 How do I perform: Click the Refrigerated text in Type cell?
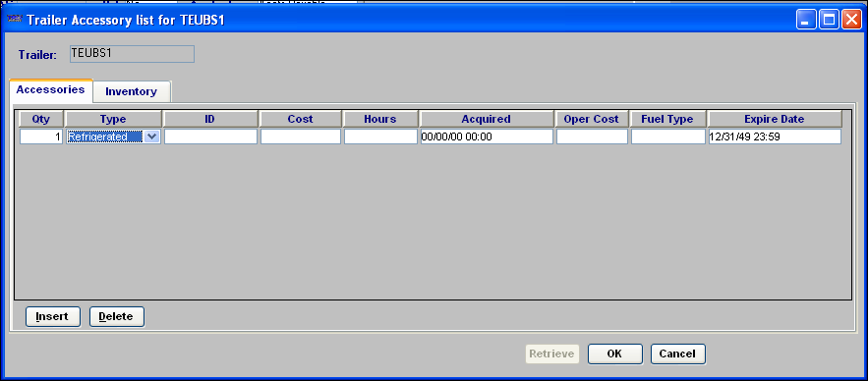97,136
